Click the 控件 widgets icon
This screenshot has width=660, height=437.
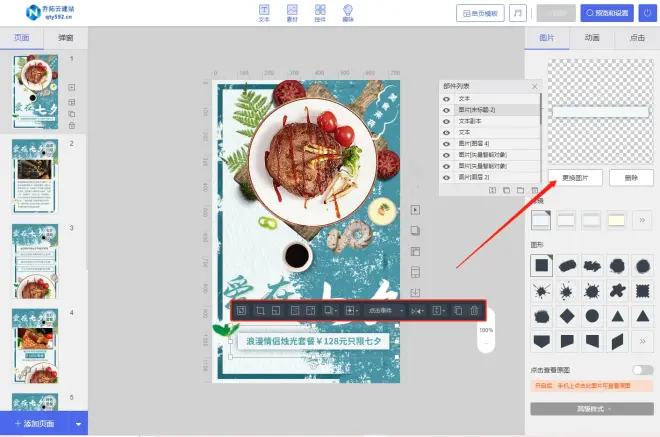tap(320, 13)
